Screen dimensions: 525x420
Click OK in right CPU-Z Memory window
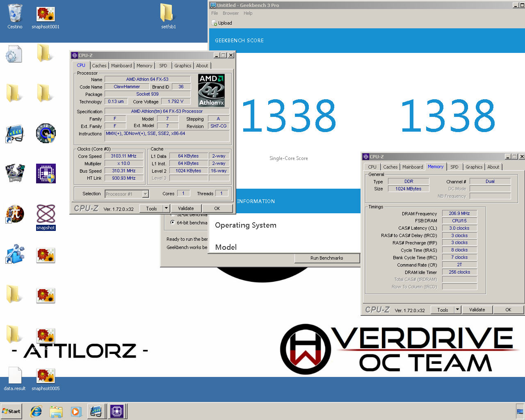pos(508,310)
